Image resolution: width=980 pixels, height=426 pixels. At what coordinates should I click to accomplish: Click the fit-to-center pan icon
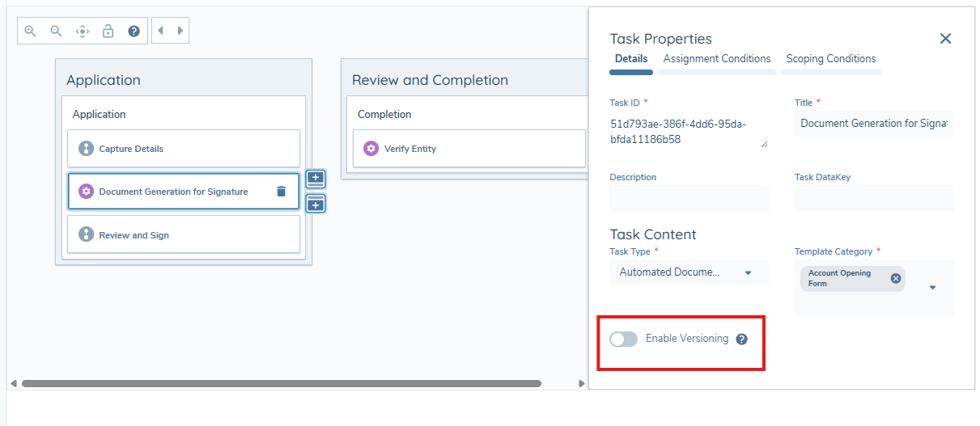point(82,31)
